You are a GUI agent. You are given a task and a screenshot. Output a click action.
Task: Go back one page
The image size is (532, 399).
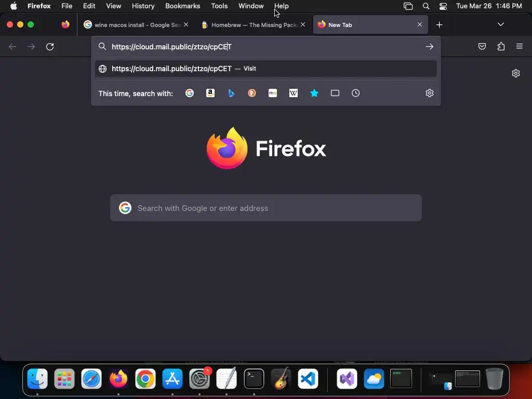[12, 46]
